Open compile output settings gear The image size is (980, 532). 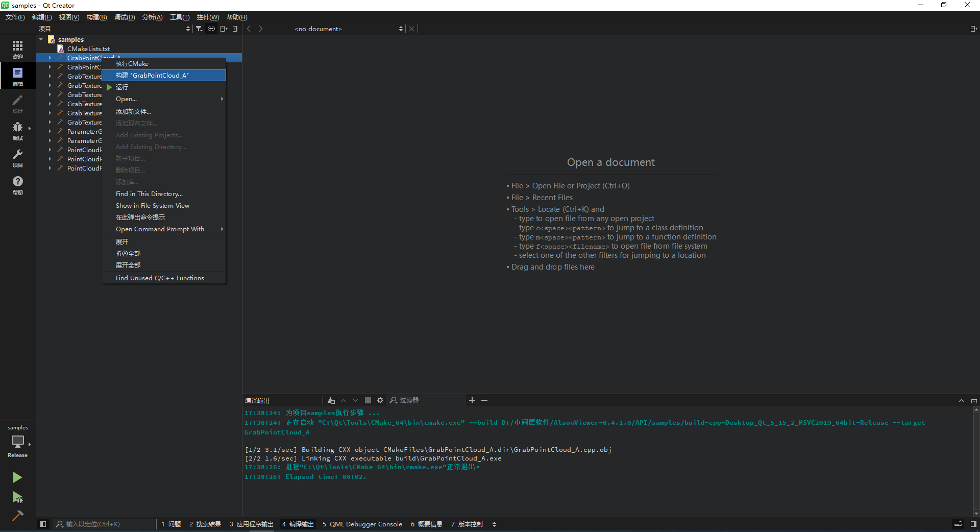(380, 400)
